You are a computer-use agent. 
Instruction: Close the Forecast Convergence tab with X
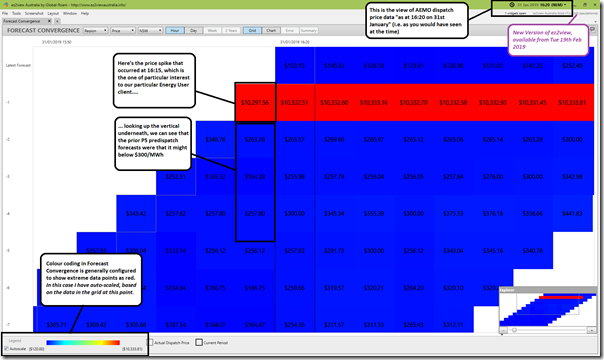click(49, 21)
